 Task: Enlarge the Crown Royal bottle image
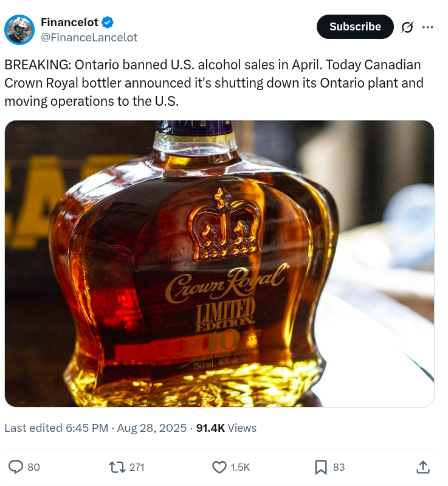tap(219, 263)
